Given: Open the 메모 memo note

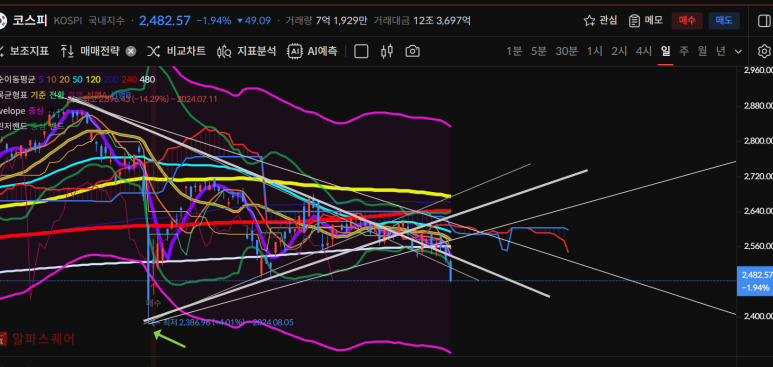Looking at the screenshot, I should tap(646, 21).
